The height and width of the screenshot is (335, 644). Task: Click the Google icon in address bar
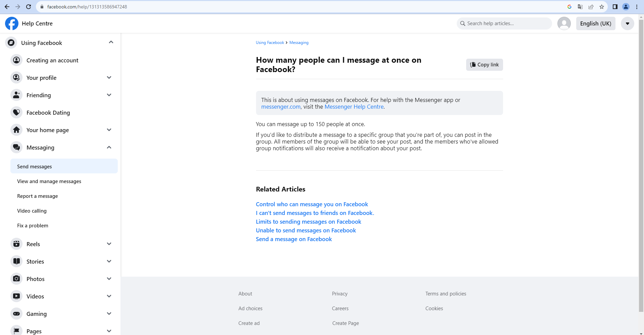coord(569,7)
